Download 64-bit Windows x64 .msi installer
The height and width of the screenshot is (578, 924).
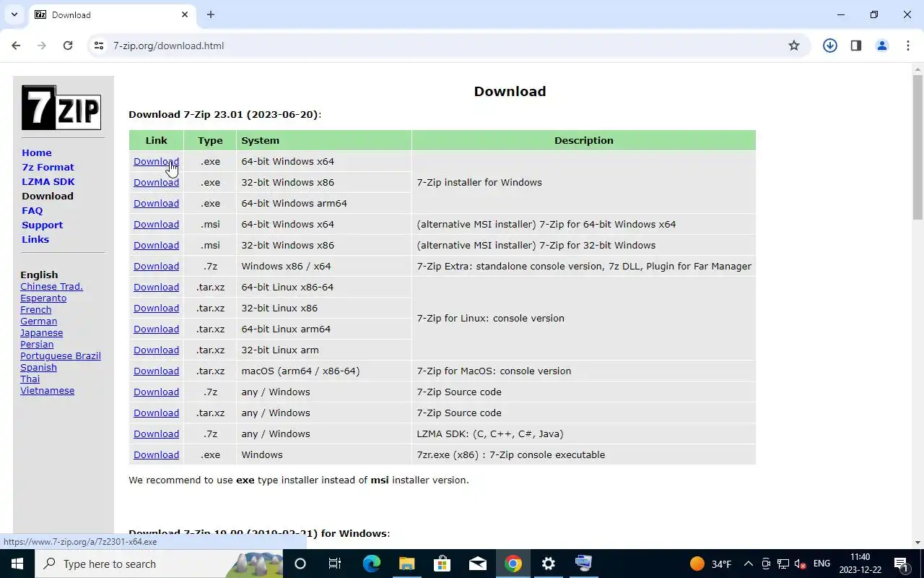coord(156,224)
